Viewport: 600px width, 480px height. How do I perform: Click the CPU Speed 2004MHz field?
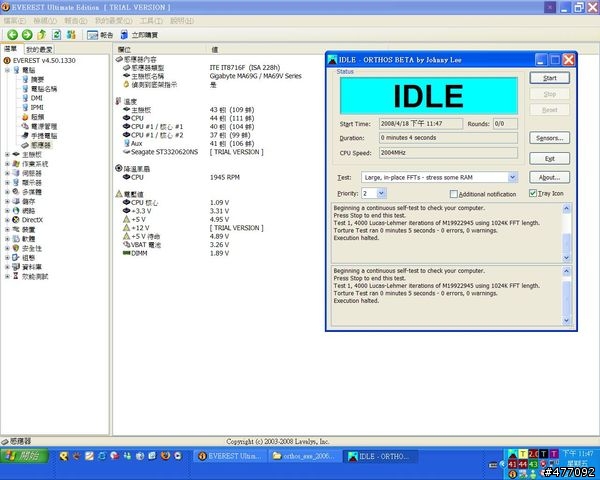[448, 153]
